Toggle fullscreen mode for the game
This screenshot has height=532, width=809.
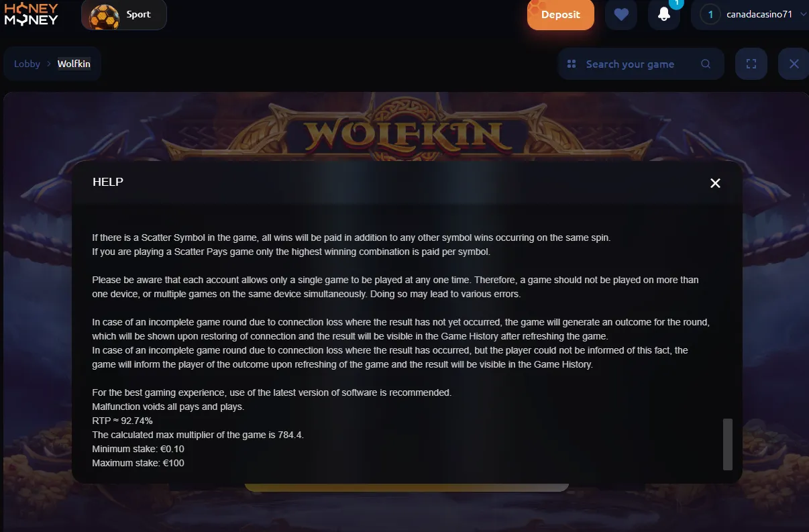751,64
